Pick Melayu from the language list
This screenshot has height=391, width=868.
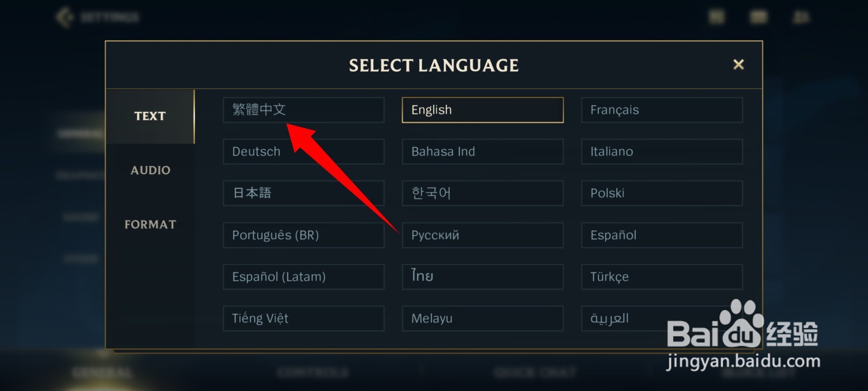coord(482,319)
